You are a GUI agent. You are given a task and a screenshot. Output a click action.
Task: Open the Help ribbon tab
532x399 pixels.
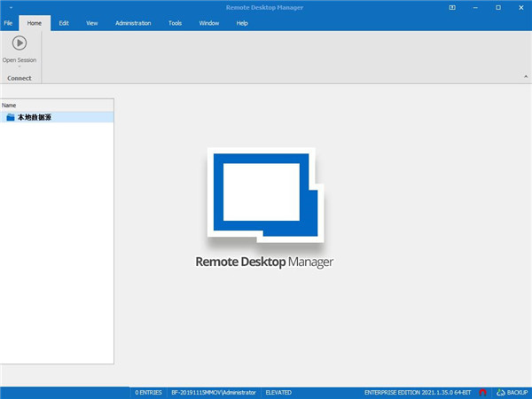[x=242, y=23]
